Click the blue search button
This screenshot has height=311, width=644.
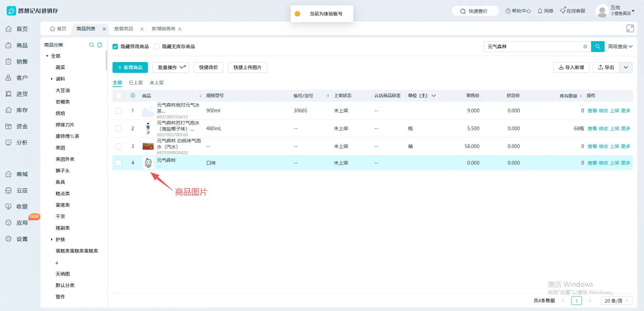[598, 47]
